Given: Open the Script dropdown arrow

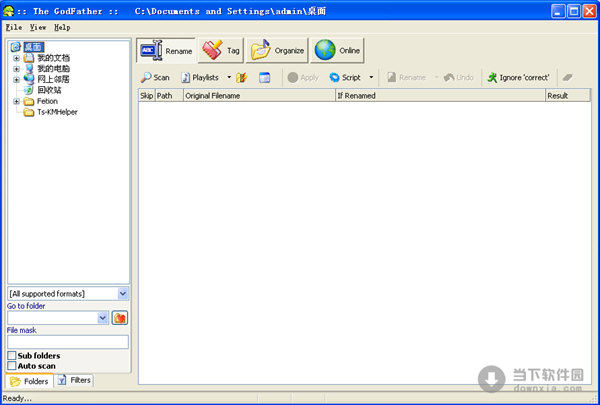Looking at the screenshot, I should [371, 77].
